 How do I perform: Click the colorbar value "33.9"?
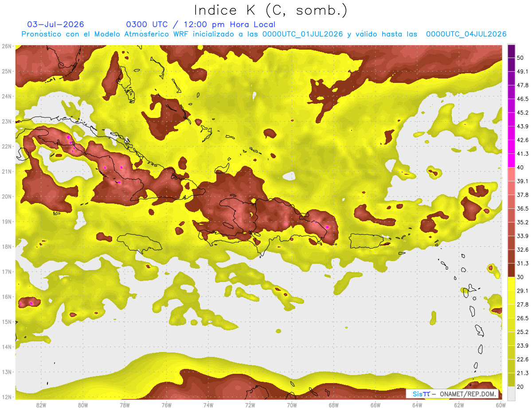[x=523, y=236]
